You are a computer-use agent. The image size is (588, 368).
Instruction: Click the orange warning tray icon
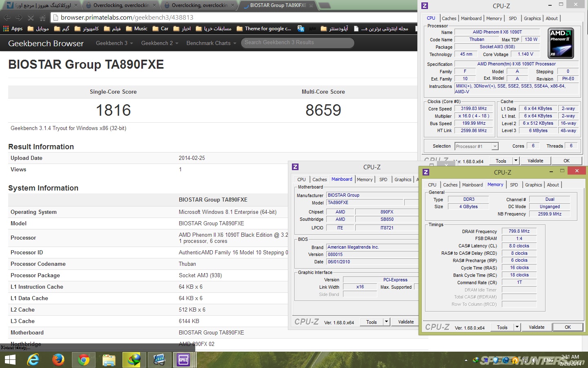click(x=515, y=360)
